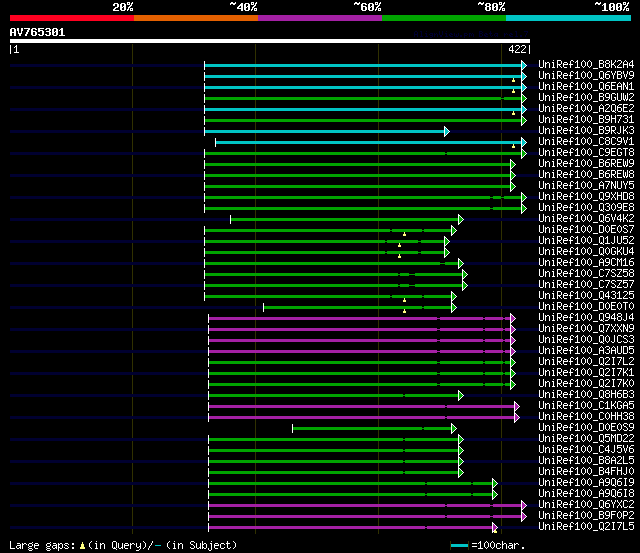Click the UniRef100_Q43125 label
Image resolution: width=640 pixels, height=553 pixels.
(x=586, y=296)
